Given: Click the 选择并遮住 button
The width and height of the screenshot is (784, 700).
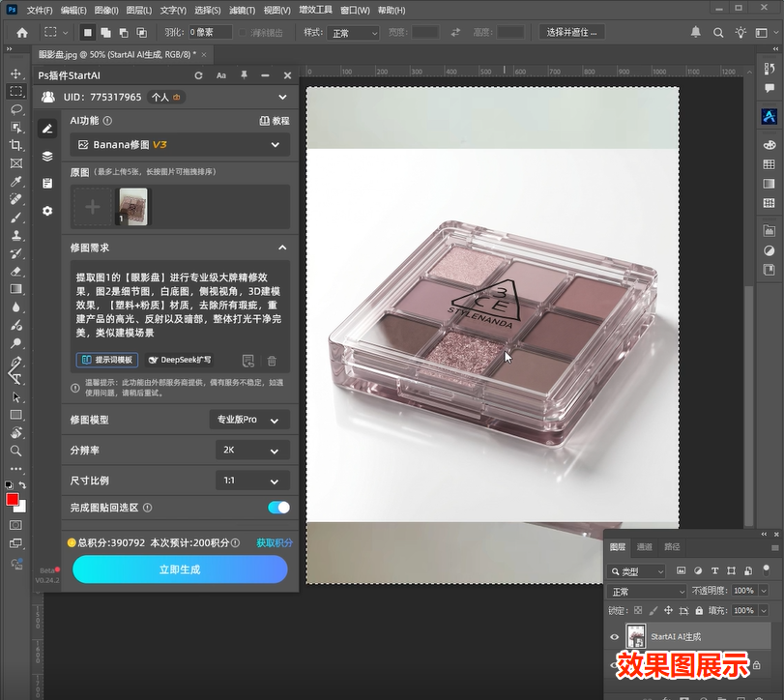Looking at the screenshot, I should click(x=571, y=33).
